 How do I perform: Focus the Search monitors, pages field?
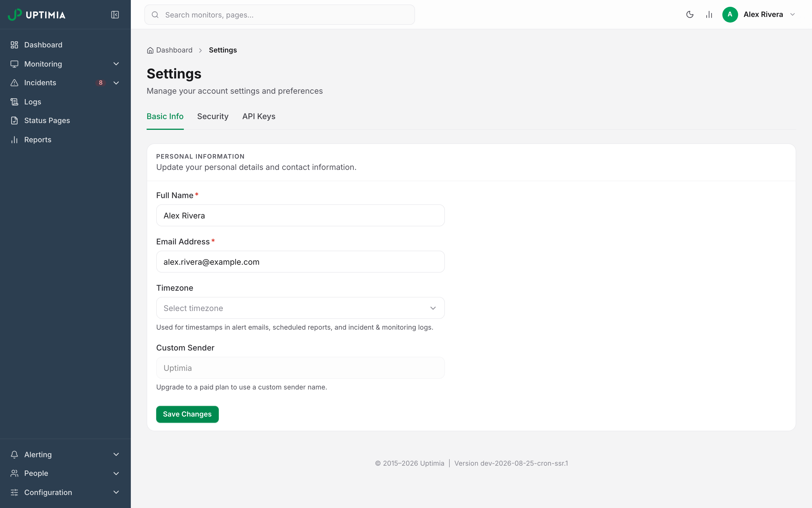click(x=279, y=15)
